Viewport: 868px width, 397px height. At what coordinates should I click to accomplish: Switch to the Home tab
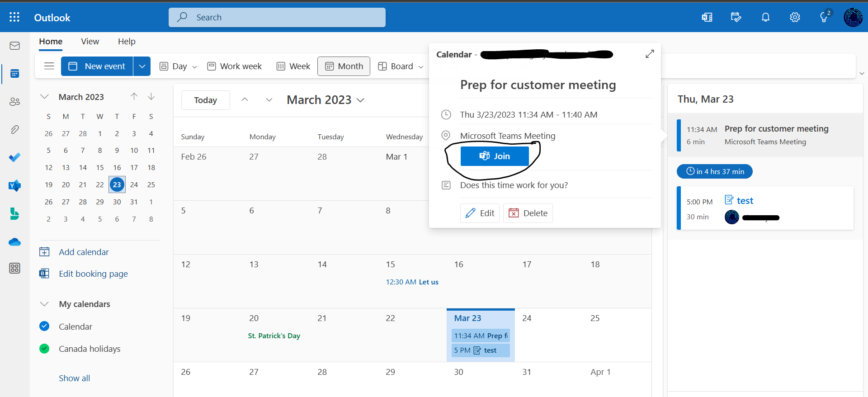click(x=51, y=42)
